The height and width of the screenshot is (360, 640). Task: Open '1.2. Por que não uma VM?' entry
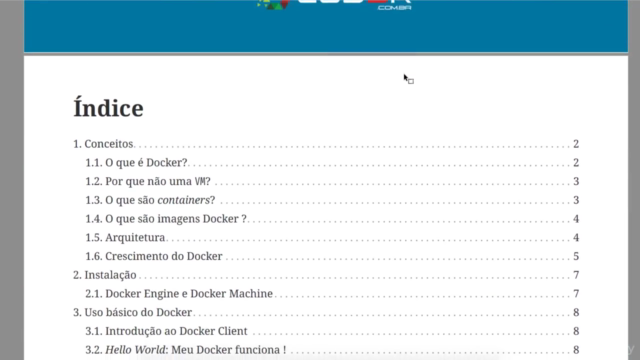tap(148, 182)
